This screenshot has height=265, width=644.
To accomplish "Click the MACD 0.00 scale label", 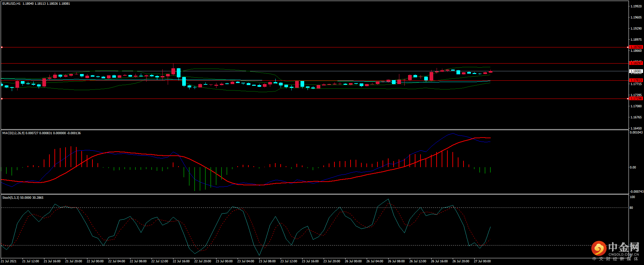I will [633, 167].
